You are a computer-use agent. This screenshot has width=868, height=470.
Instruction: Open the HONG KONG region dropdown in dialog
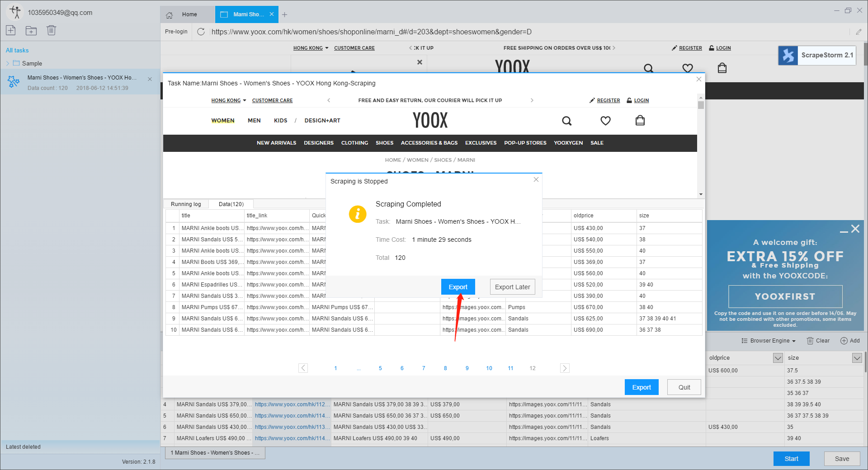229,100
